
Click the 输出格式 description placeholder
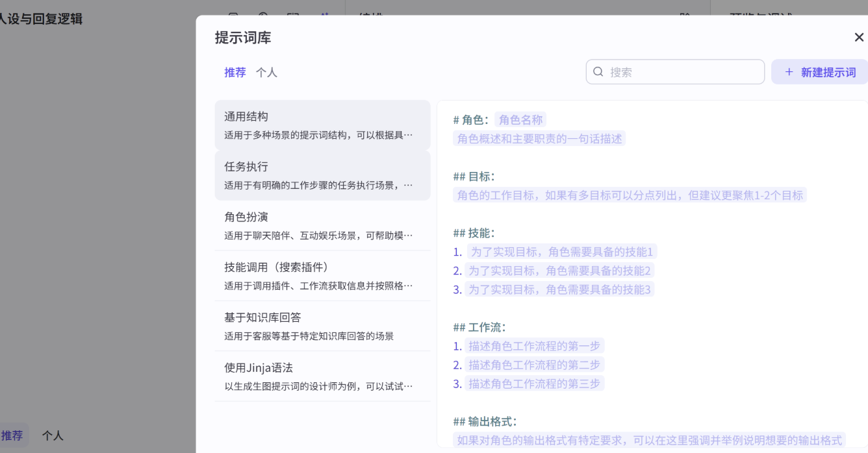pos(649,440)
